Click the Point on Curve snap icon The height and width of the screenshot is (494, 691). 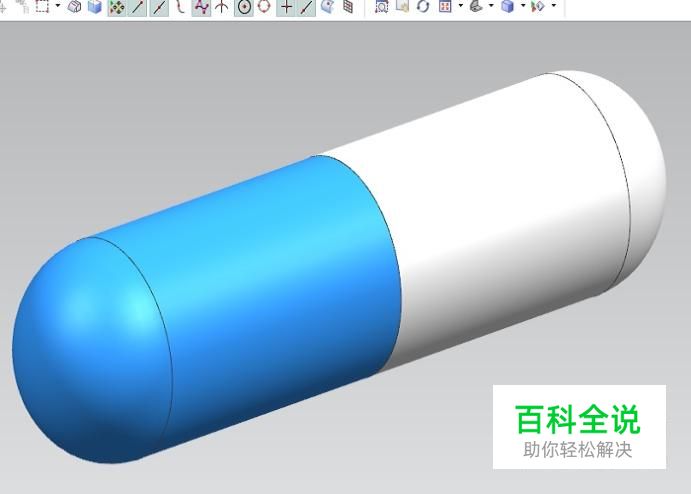[306, 7]
